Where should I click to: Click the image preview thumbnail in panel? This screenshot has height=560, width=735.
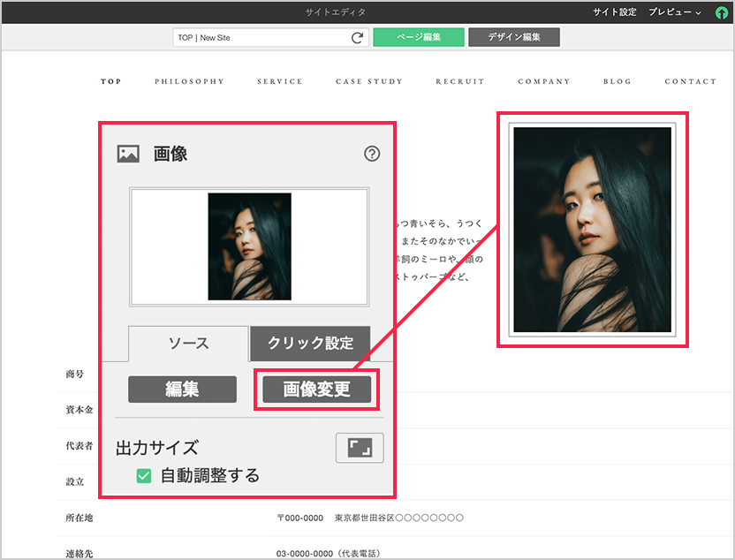[249, 246]
